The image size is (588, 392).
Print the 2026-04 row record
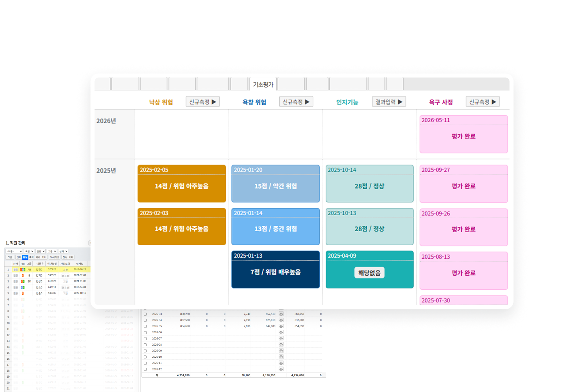click(281, 320)
